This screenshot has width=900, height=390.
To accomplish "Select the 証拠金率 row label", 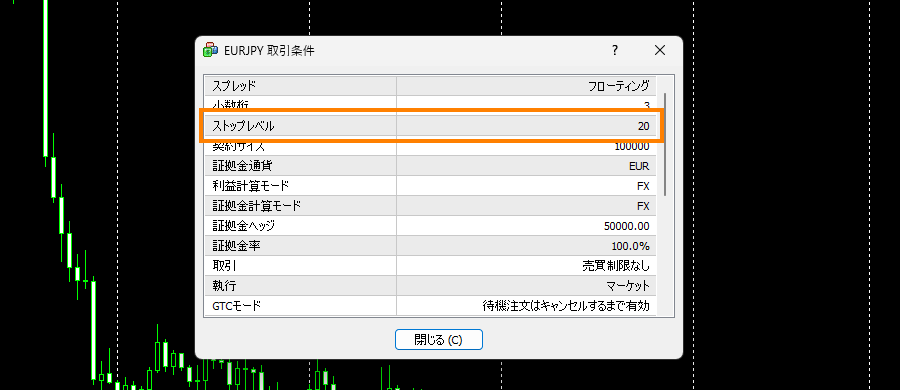I will click(x=237, y=246).
